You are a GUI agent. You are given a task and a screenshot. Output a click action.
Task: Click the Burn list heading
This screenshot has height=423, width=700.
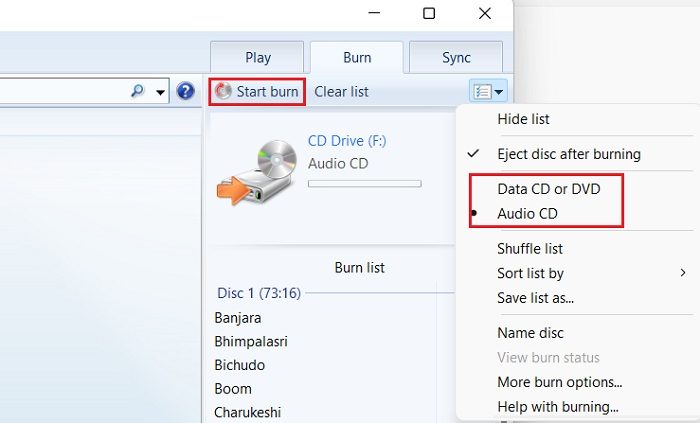359,268
